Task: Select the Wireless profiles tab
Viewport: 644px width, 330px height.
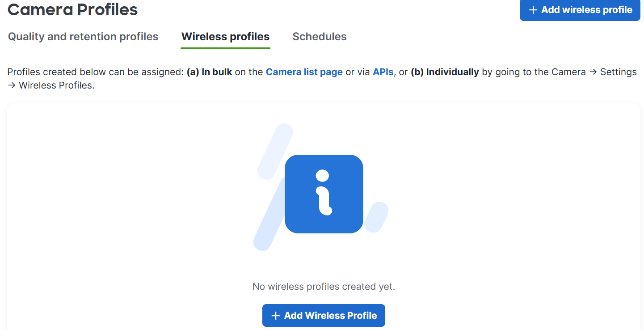Action: pyautogui.click(x=225, y=37)
